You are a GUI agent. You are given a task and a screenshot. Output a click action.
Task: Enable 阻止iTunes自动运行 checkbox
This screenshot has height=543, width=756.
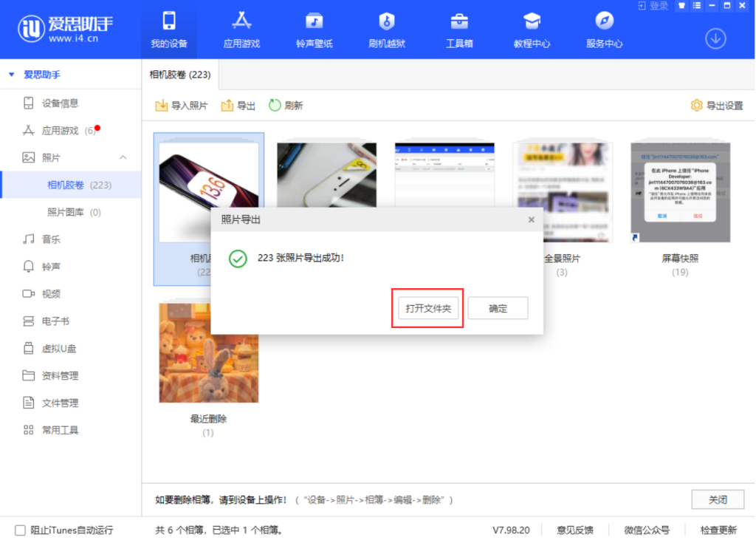click(x=20, y=530)
